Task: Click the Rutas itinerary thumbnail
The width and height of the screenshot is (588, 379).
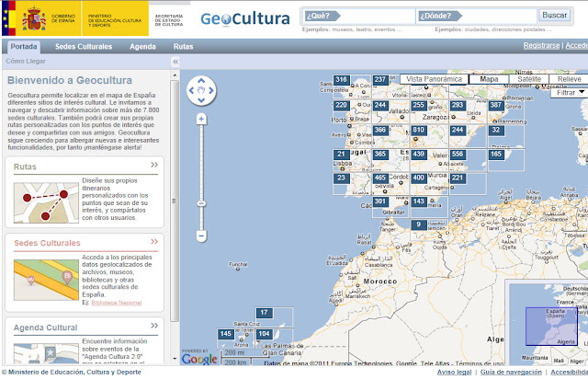Action: (46, 202)
